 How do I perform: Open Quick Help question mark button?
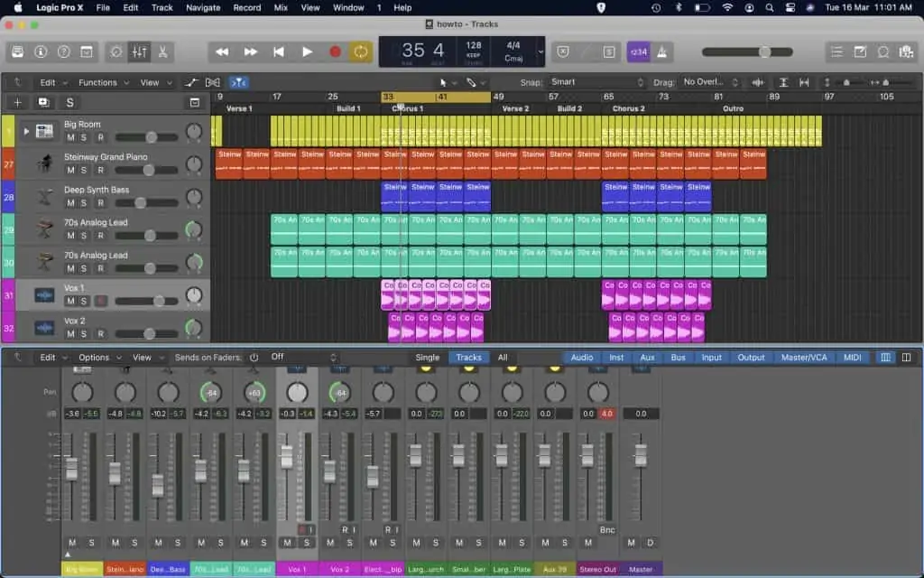[64, 51]
